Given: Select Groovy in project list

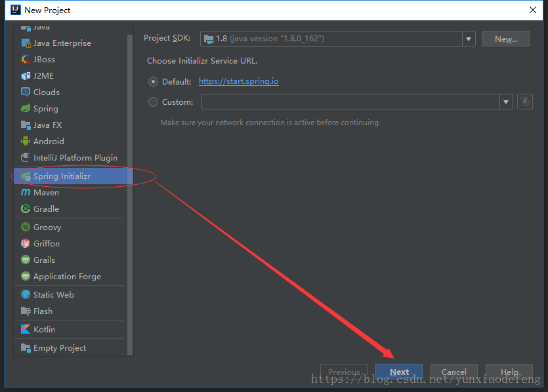Looking at the screenshot, I should [x=70, y=227].
